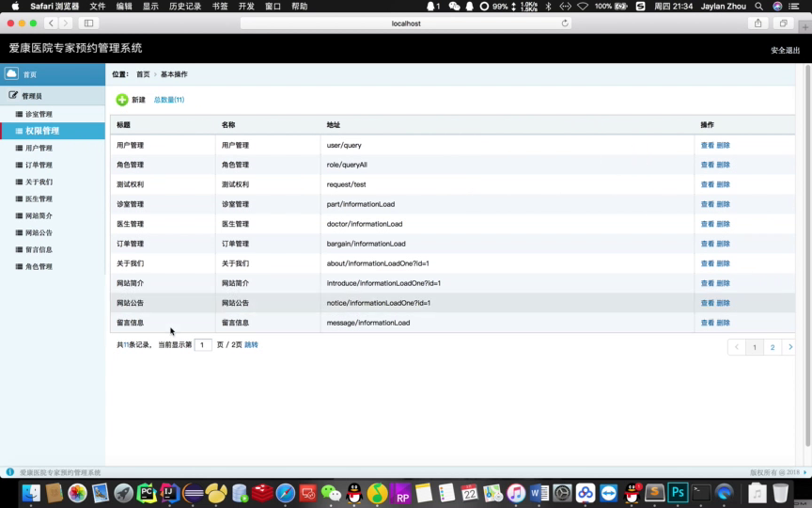Click Safari back arrow button

(x=51, y=23)
